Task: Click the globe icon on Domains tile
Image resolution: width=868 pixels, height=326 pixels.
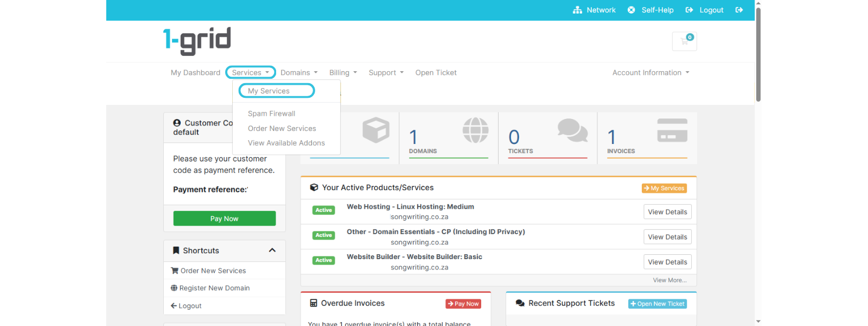Action: click(475, 130)
